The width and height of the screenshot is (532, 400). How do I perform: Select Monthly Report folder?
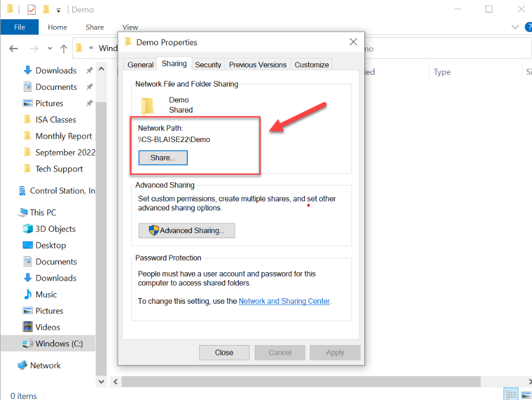(63, 136)
